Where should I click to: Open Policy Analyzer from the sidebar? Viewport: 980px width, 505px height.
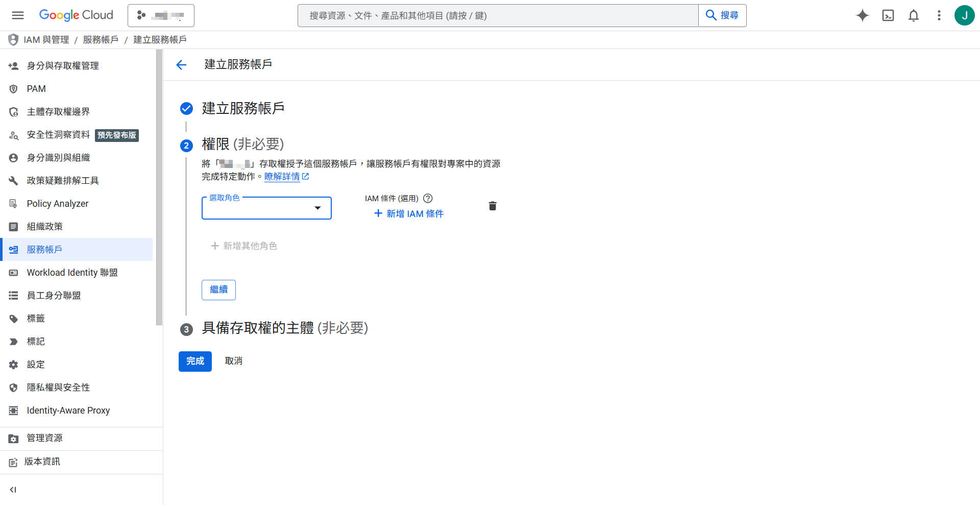58,204
